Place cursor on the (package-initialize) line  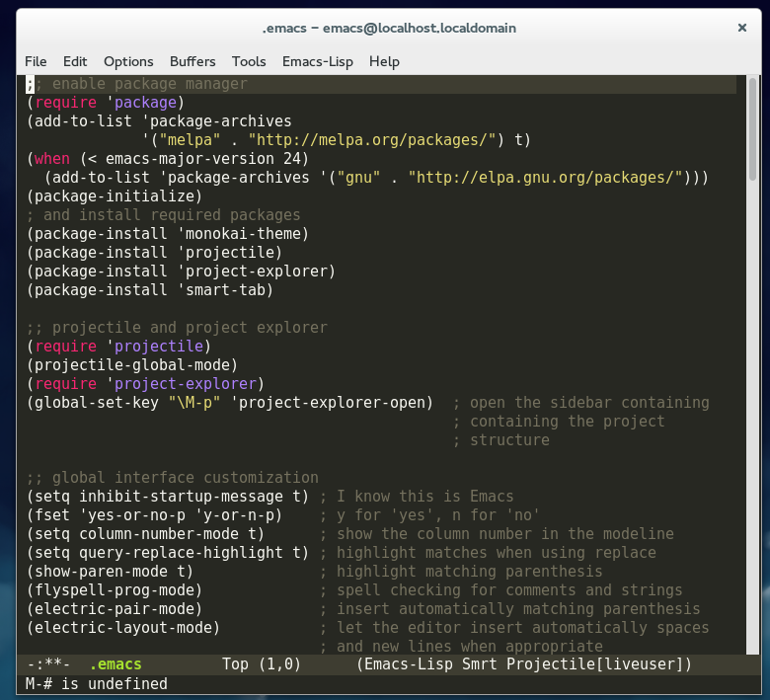(115, 196)
